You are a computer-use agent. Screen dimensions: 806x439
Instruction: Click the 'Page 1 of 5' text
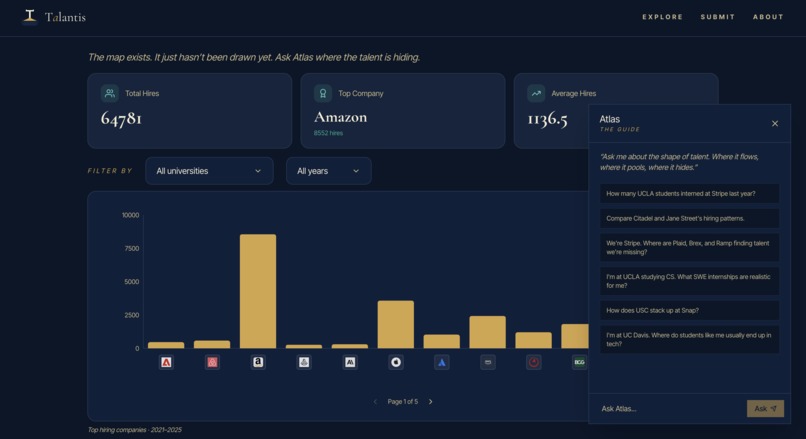point(402,401)
